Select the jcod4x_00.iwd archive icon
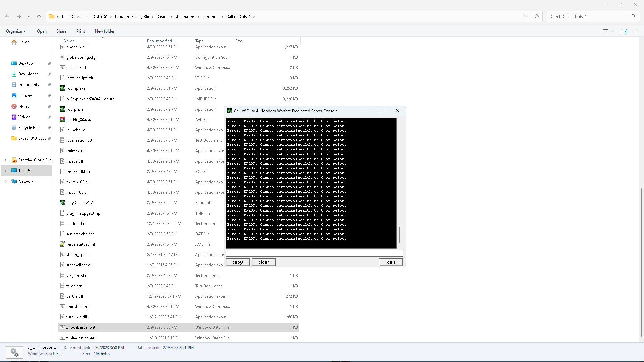Image resolution: width=644 pixels, height=362 pixels. coord(62,120)
